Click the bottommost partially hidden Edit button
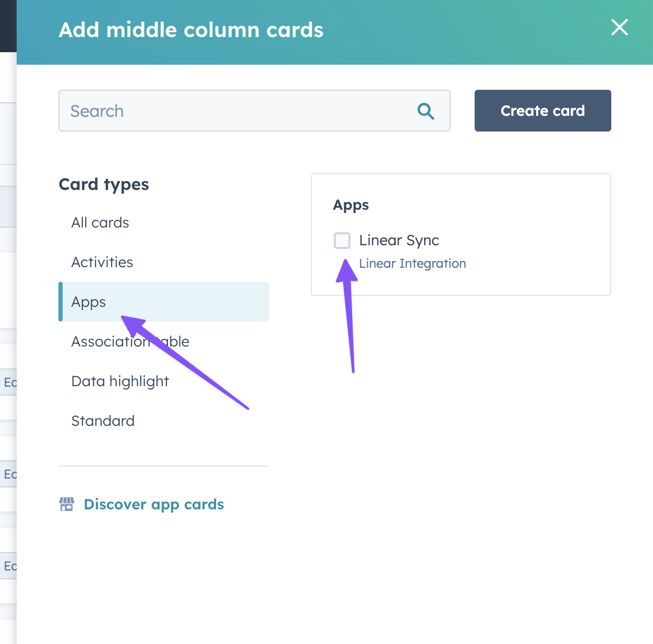This screenshot has width=653, height=644. coord(9,566)
